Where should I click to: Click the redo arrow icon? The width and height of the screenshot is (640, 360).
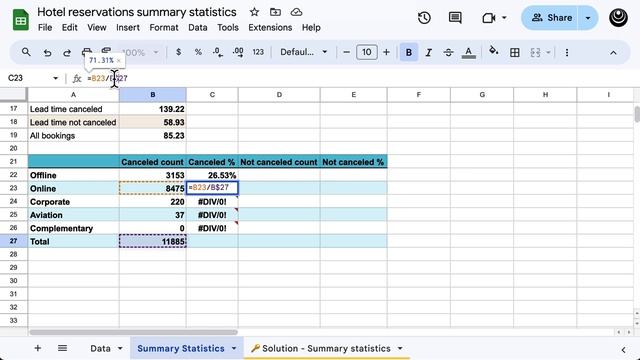point(67,53)
